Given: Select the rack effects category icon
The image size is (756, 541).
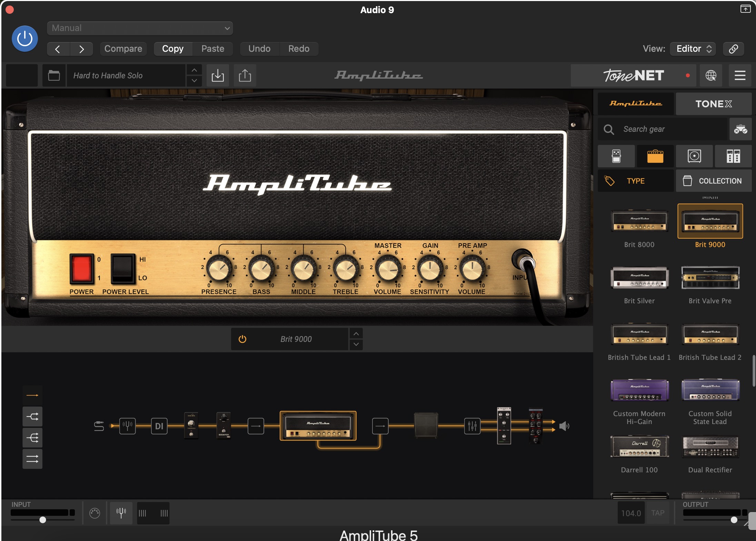Looking at the screenshot, I should pyautogui.click(x=733, y=156).
